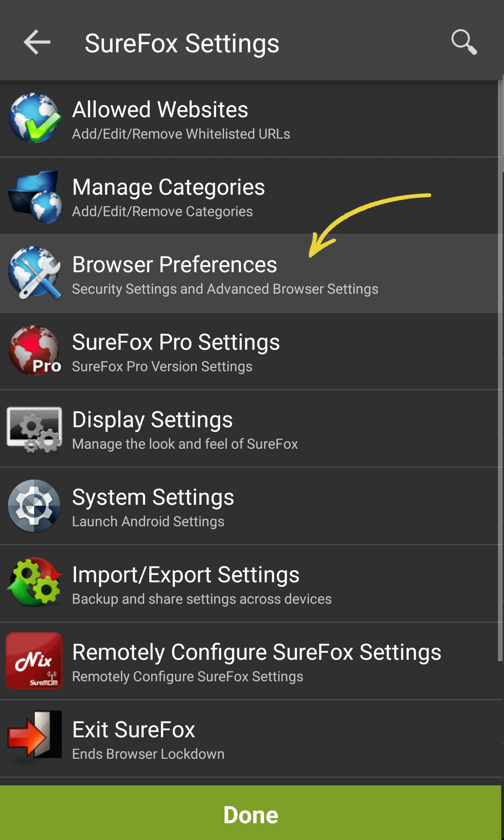Viewport: 504px width, 840px height.
Task: Select Browser Preferences title text
Action: click(175, 265)
